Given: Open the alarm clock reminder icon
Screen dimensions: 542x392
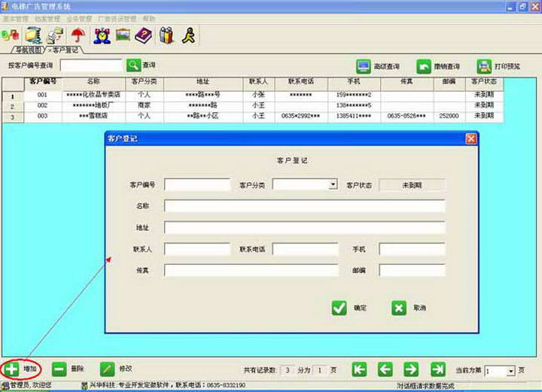Looking at the screenshot, I should point(102,35).
